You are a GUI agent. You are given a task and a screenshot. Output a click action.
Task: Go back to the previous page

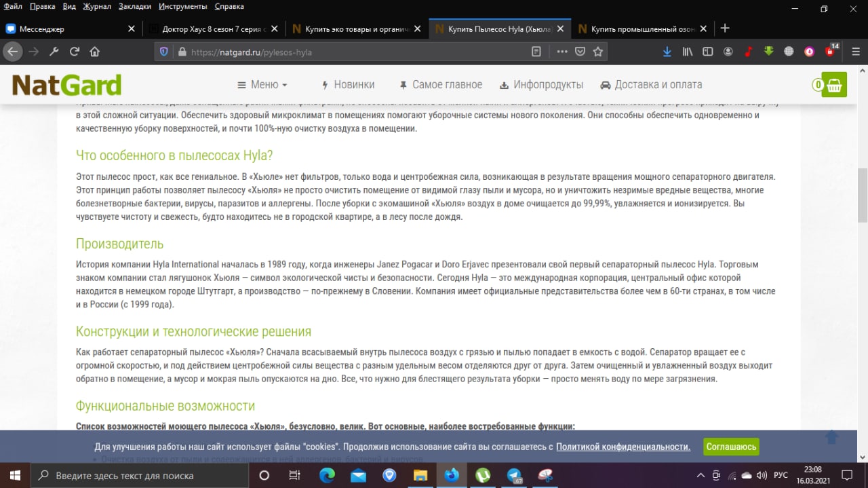point(12,52)
